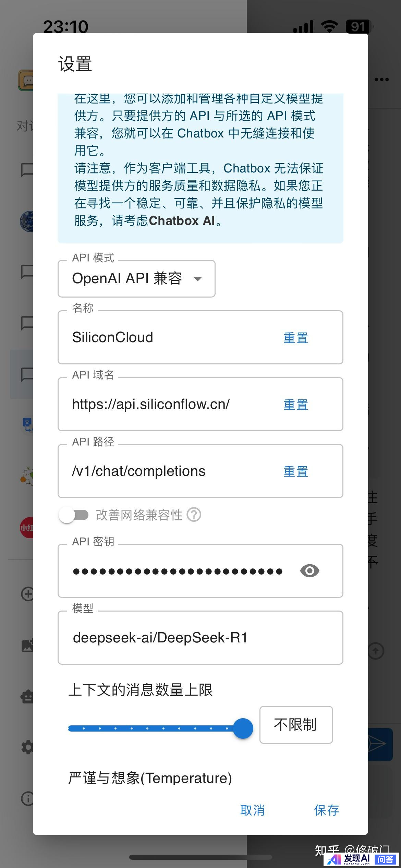Open the robot copilots icon in sidebar
This screenshot has height=868, width=401.
(27, 697)
